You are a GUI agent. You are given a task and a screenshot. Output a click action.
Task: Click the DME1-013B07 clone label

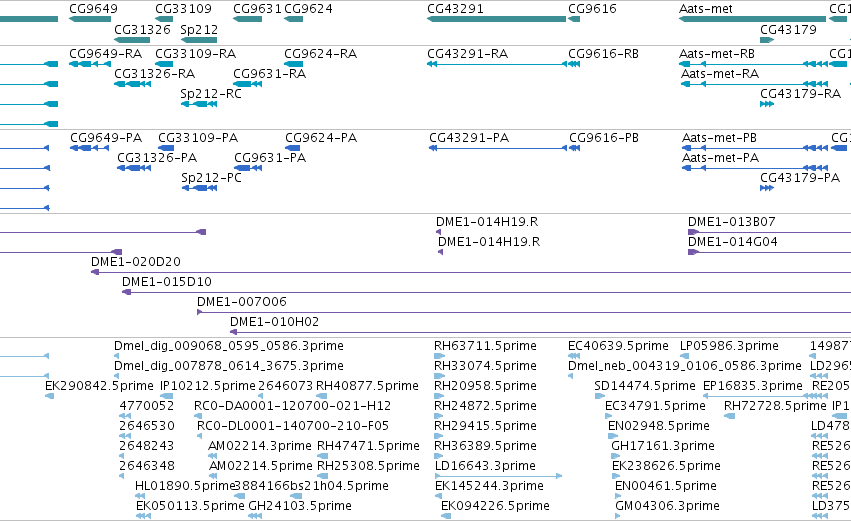pyautogui.click(x=732, y=221)
